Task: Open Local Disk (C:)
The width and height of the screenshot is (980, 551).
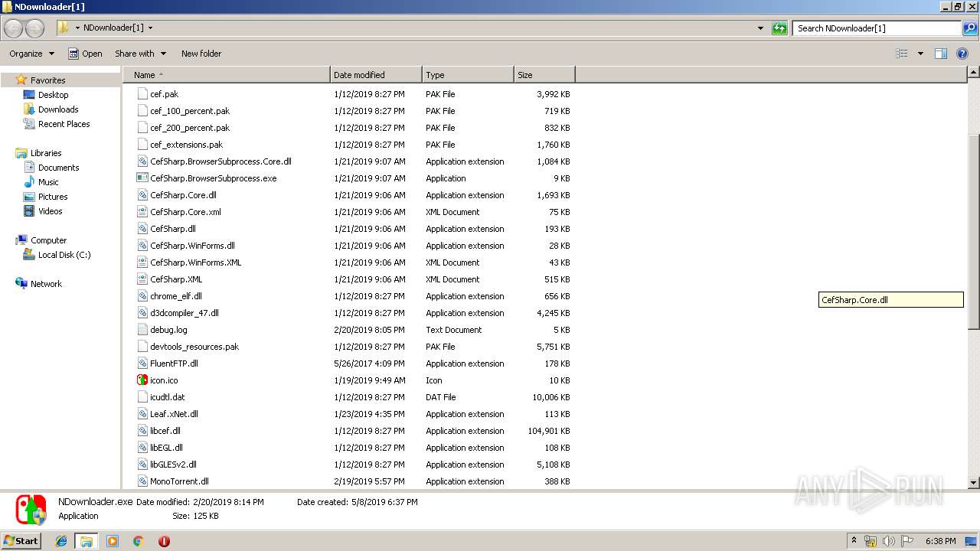Action: [x=64, y=255]
